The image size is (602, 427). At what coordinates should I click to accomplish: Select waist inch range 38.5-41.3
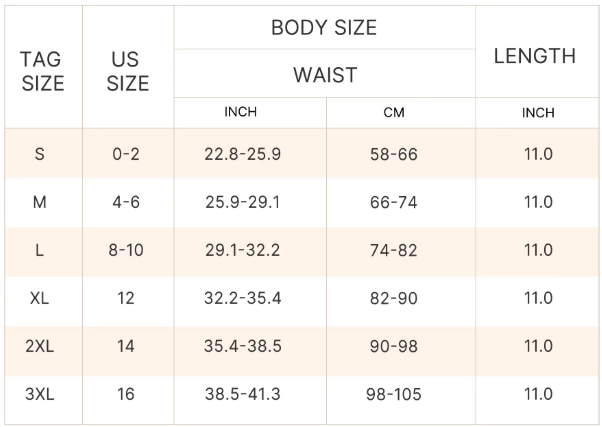(242, 394)
